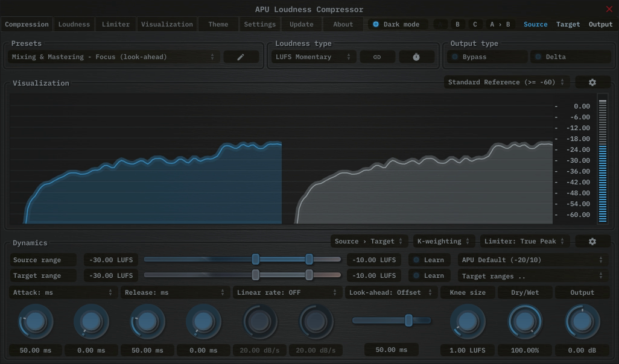Click the Knee size knob

click(x=467, y=321)
